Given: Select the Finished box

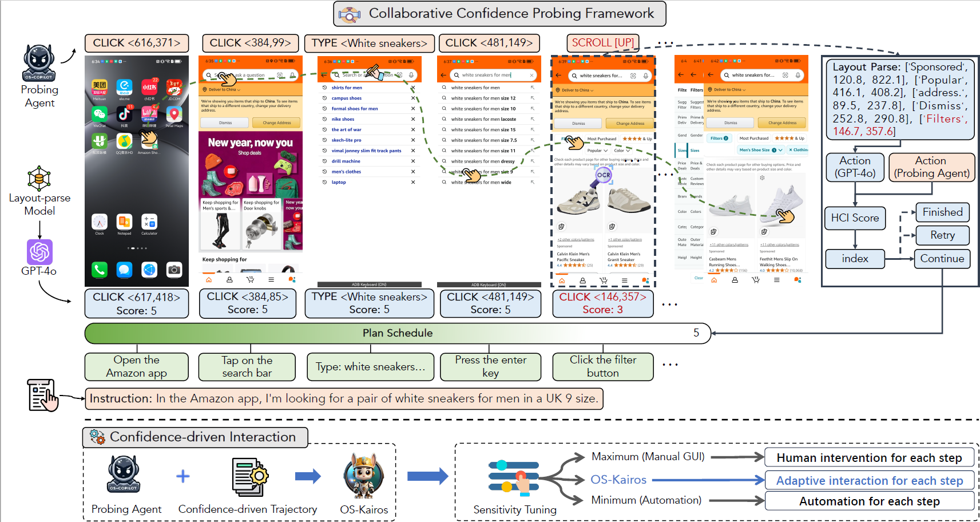Looking at the screenshot, I should point(942,212).
